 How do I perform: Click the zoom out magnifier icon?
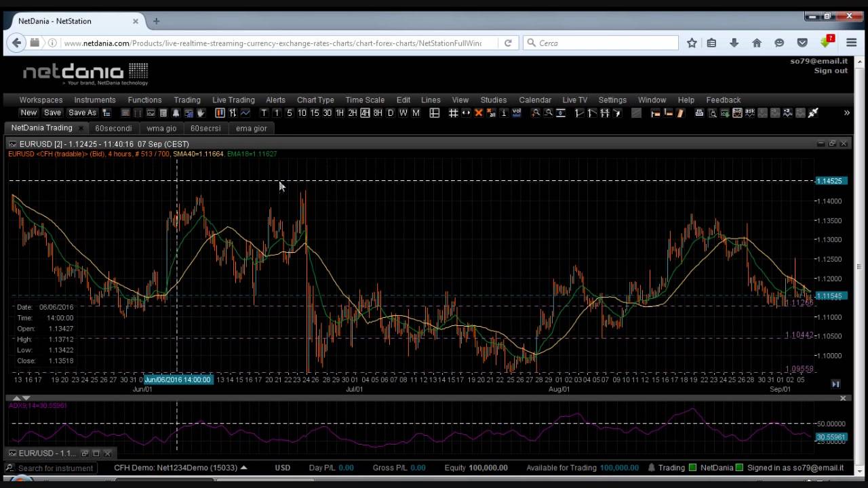549,113
